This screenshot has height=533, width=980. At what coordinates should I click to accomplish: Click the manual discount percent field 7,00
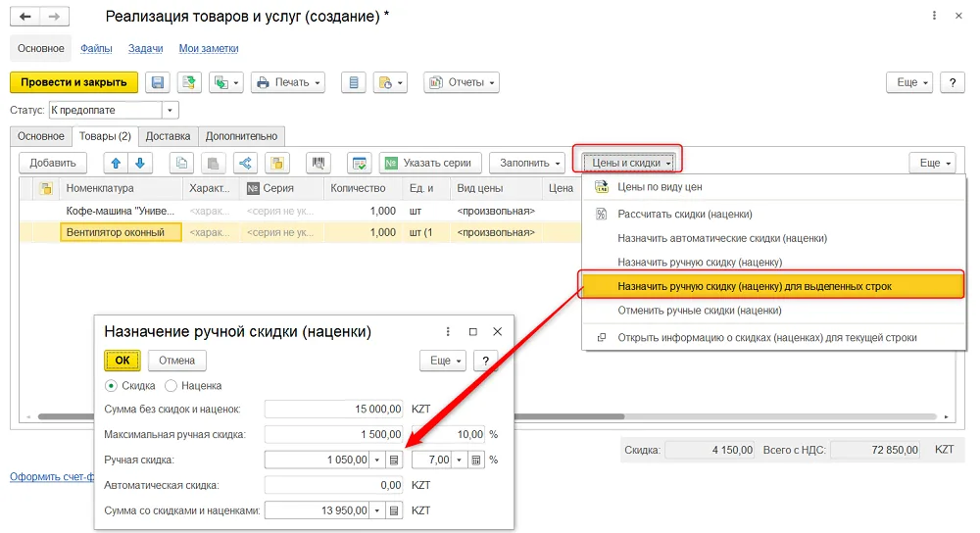[432, 460]
